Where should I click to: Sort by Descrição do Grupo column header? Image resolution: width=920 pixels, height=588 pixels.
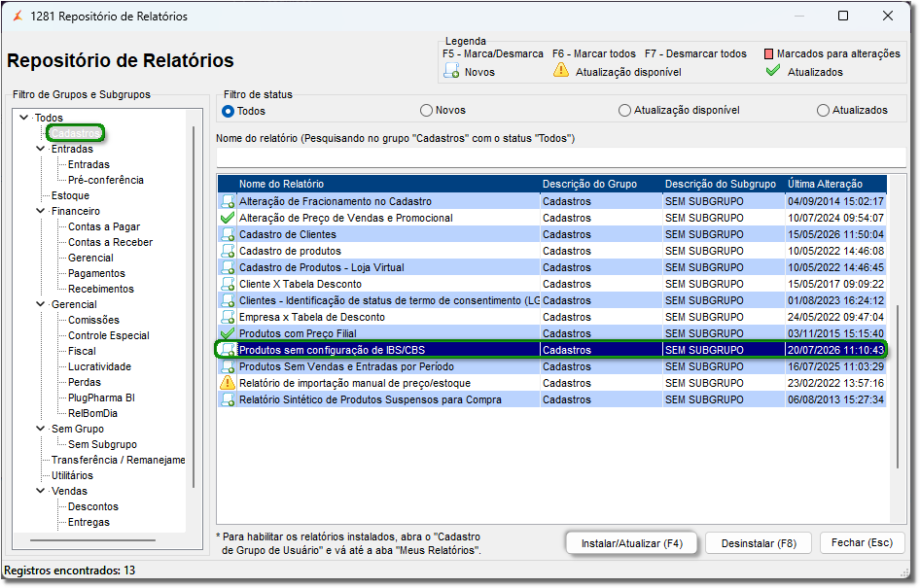601,184
